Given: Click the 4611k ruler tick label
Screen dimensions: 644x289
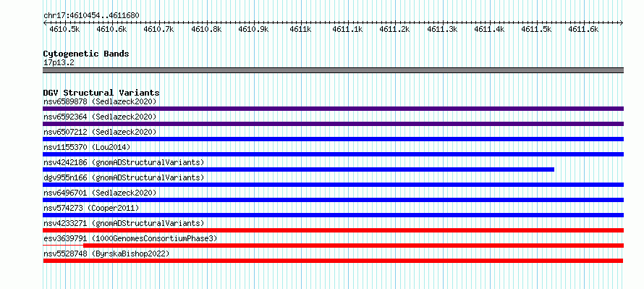Looking at the screenshot, I should [300, 29].
